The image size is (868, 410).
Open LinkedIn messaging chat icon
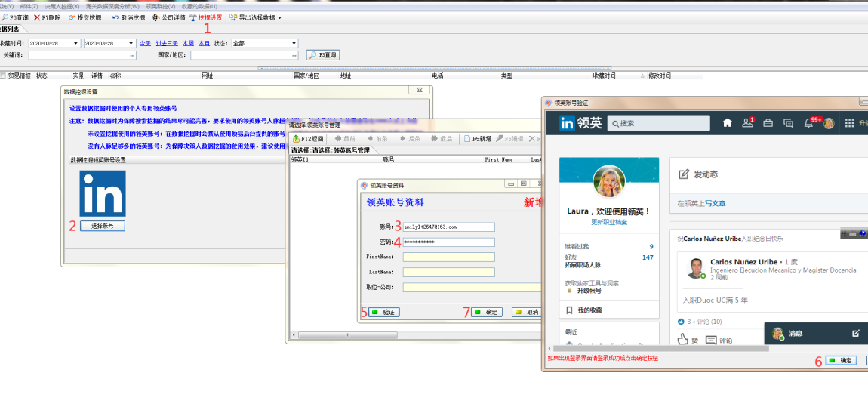click(x=788, y=123)
